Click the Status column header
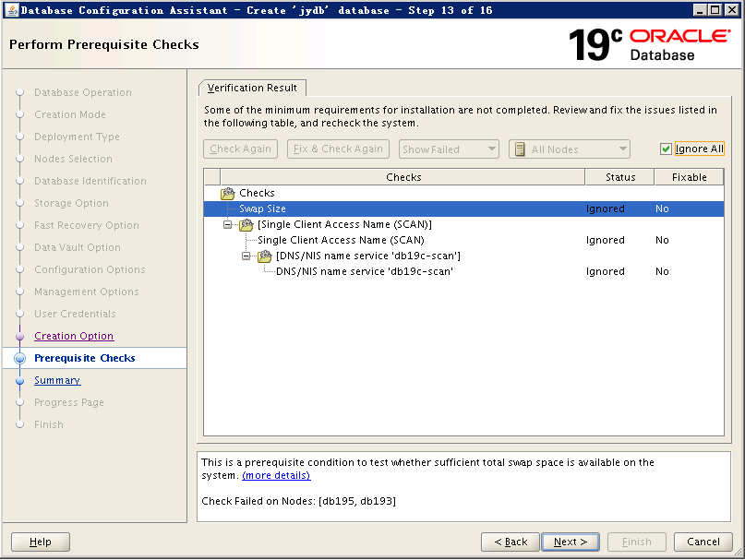This screenshot has width=745, height=560. tap(620, 177)
